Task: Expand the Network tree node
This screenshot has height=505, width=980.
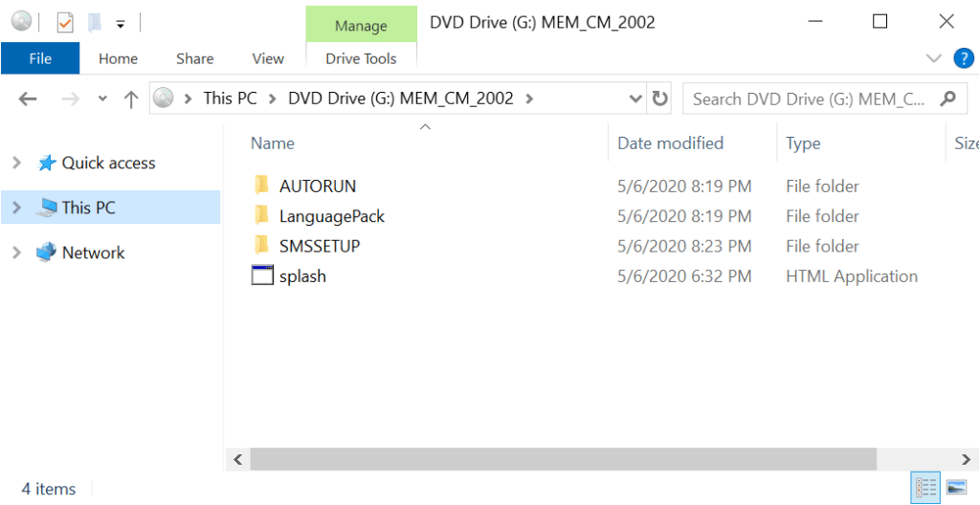Action: [x=16, y=253]
